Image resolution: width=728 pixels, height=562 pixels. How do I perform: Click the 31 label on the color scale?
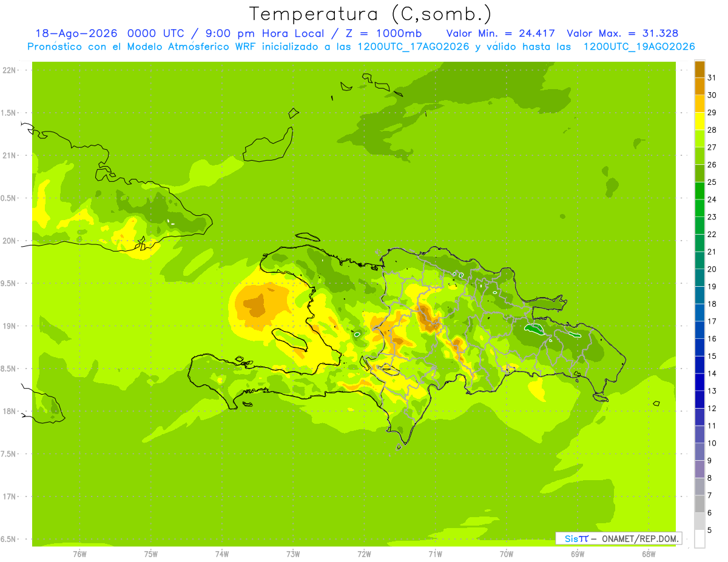click(712, 78)
